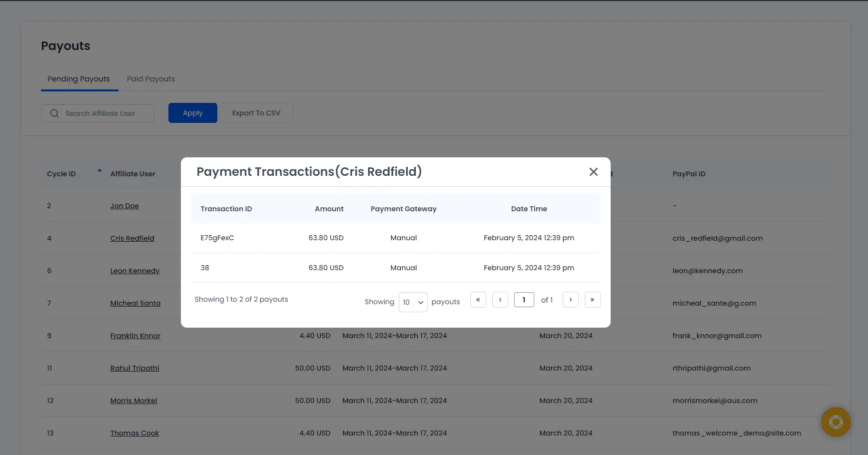Select email thomas_welcome_demo@site.com
The width and height of the screenshot is (868, 455).
[737, 433]
